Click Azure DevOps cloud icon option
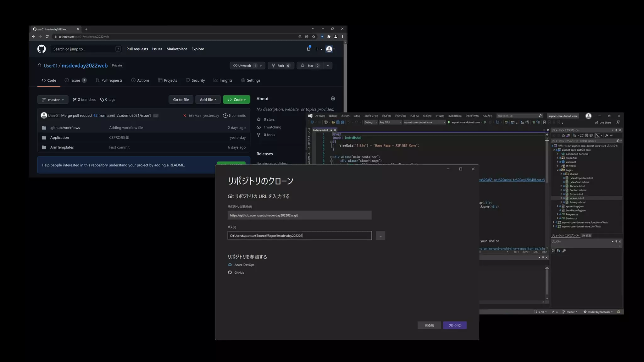Image resolution: width=644 pixels, height=362 pixels. [x=230, y=265]
